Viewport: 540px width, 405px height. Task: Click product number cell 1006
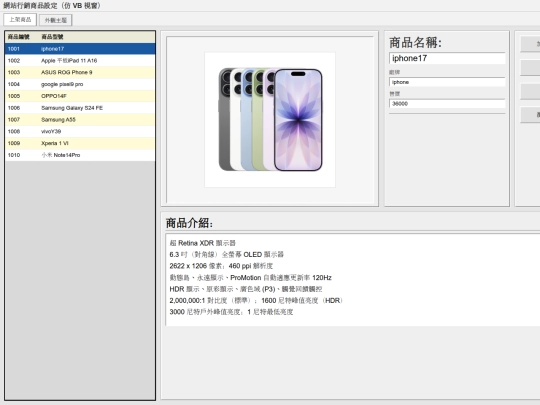click(x=14, y=108)
